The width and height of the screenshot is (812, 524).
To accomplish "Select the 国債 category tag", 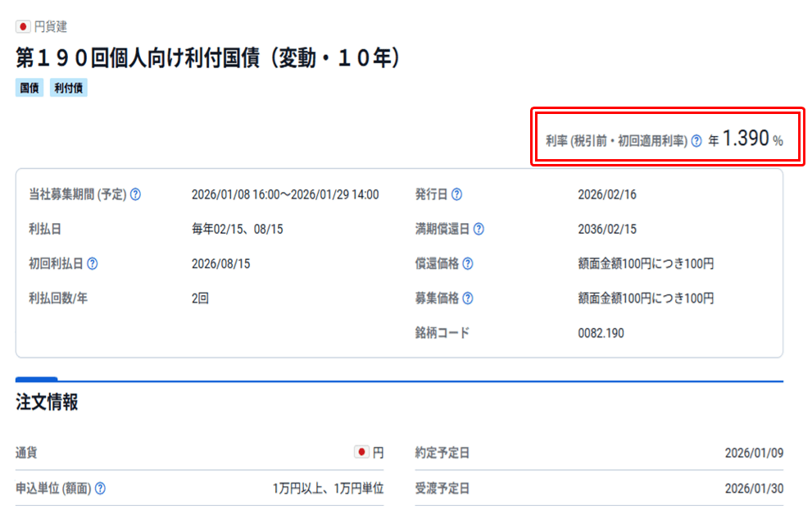I will (29, 87).
